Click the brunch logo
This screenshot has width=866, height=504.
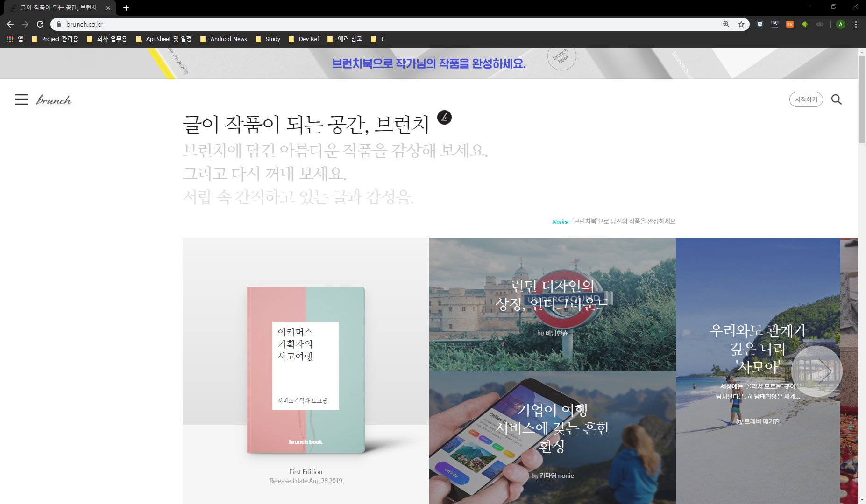[54, 100]
